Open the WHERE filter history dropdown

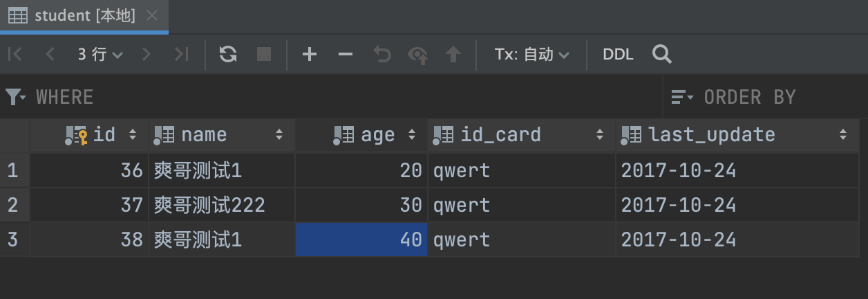(x=16, y=97)
